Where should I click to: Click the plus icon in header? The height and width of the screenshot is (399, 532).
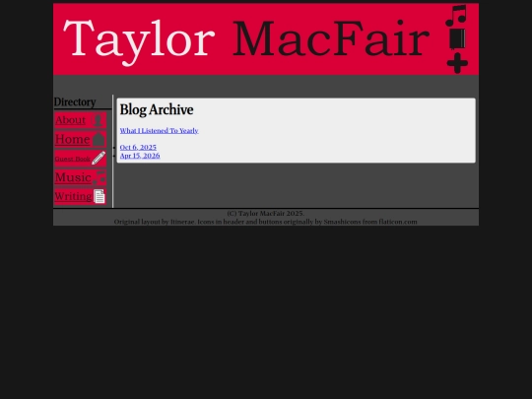(457, 63)
